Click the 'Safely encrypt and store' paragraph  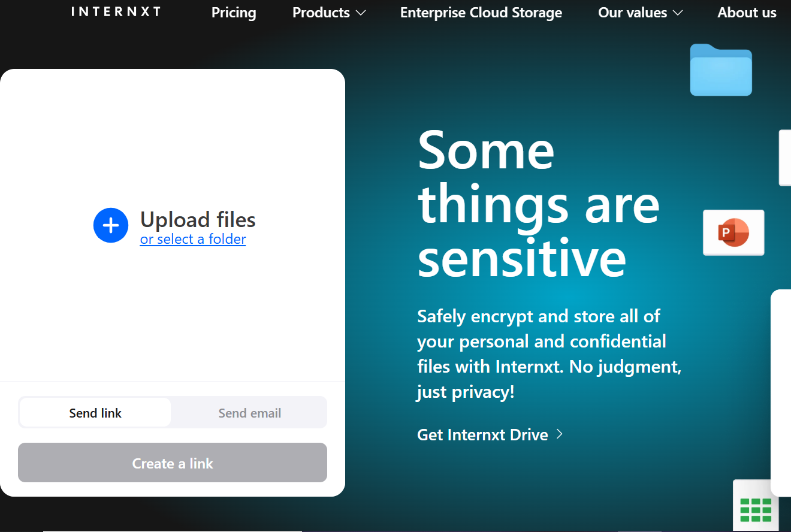click(549, 353)
